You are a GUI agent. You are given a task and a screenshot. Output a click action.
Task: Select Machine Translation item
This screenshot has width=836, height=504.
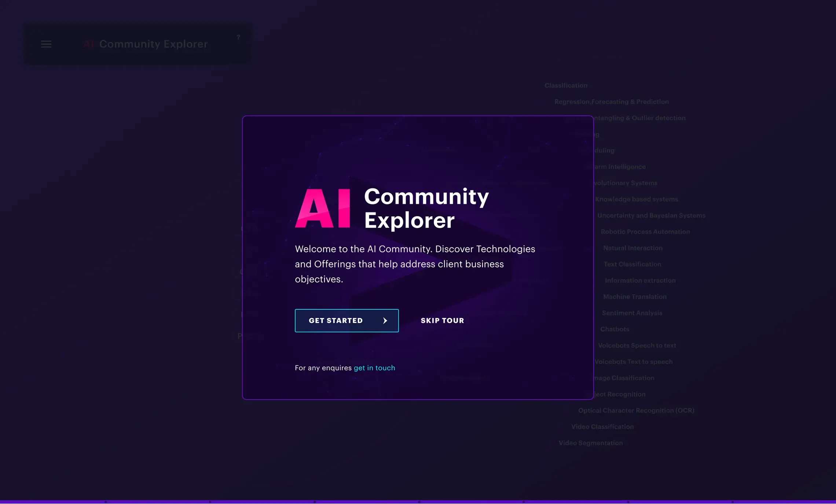coord(635,297)
